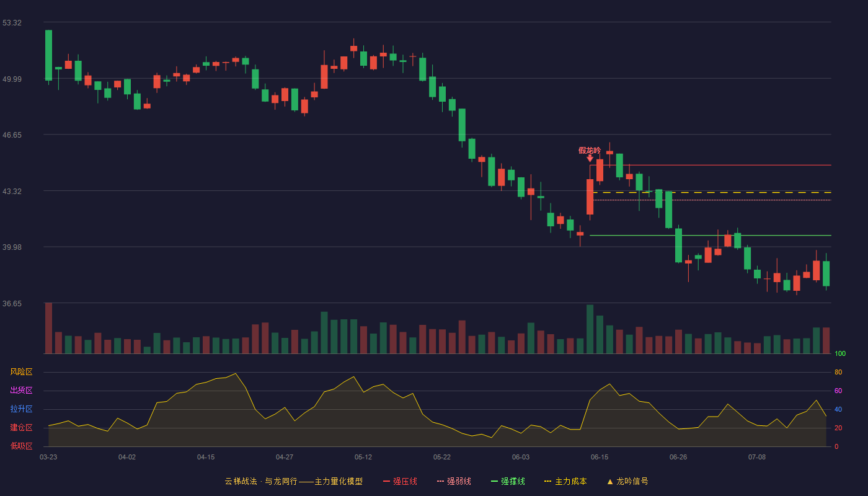
Task: Click the tallest volume bar below 假龙吟
Action: coord(590,329)
